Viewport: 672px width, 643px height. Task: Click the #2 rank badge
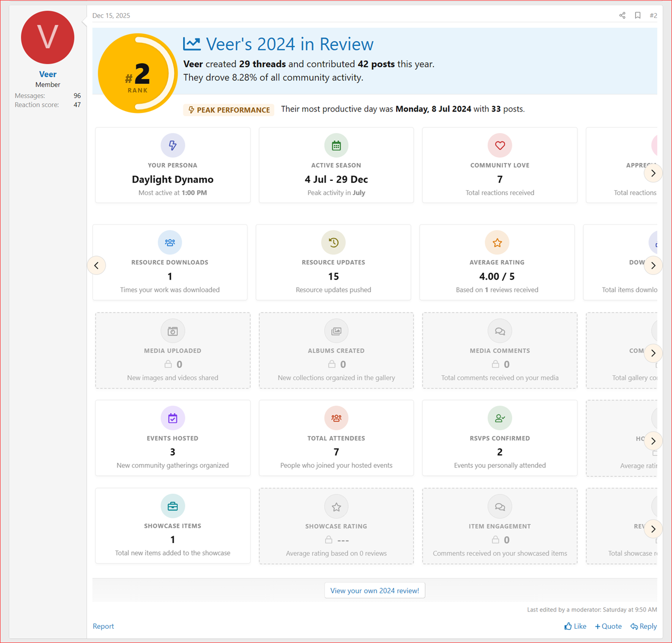pyautogui.click(x=138, y=74)
